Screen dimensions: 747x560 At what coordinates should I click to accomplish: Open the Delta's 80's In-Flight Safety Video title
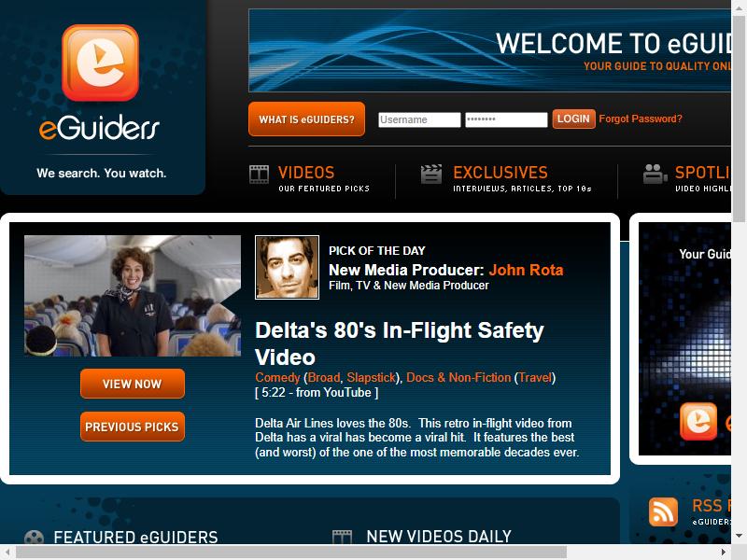[400, 343]
